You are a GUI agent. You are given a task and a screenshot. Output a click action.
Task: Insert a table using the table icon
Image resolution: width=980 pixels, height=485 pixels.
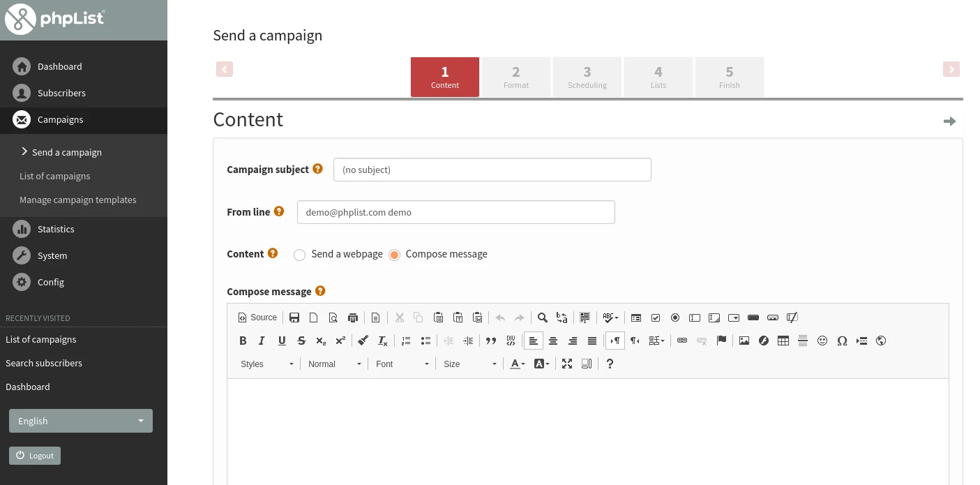[783, 341]
